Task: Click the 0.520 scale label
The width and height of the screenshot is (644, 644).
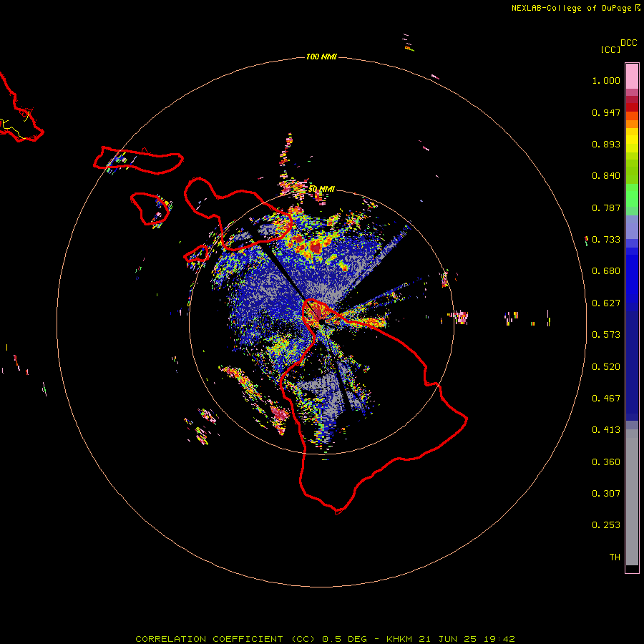Action: tap(606, 367)
